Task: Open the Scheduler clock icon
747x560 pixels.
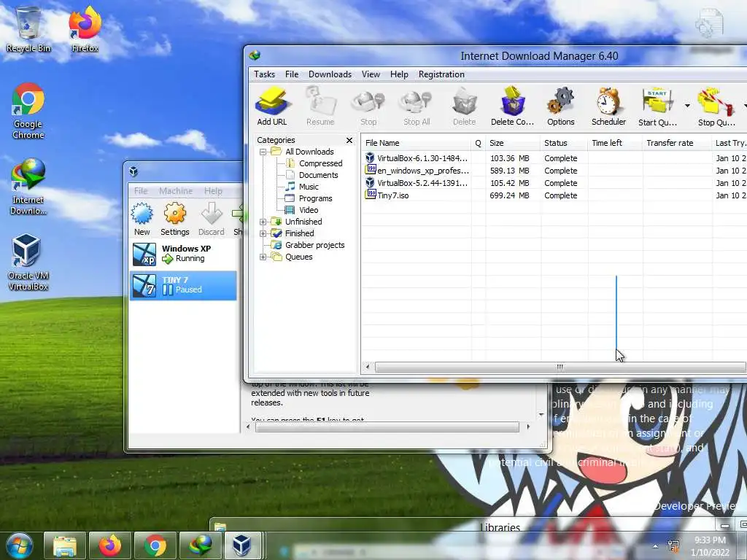Action: pyautogui.click(x=609, y=106)
